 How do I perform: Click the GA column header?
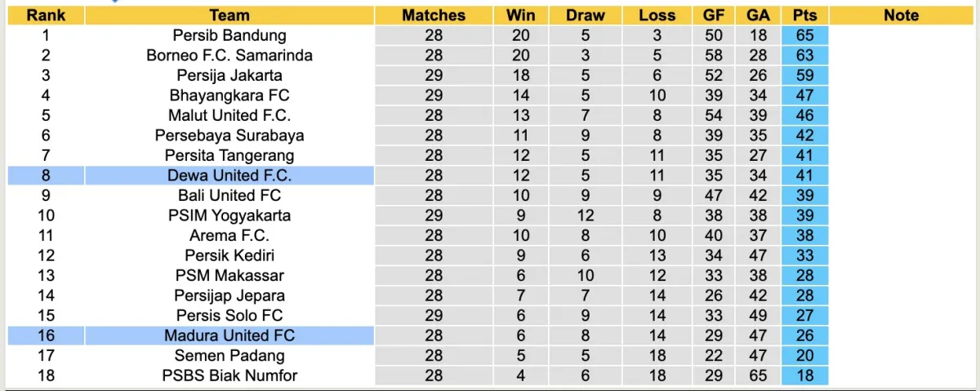(756, 16)
